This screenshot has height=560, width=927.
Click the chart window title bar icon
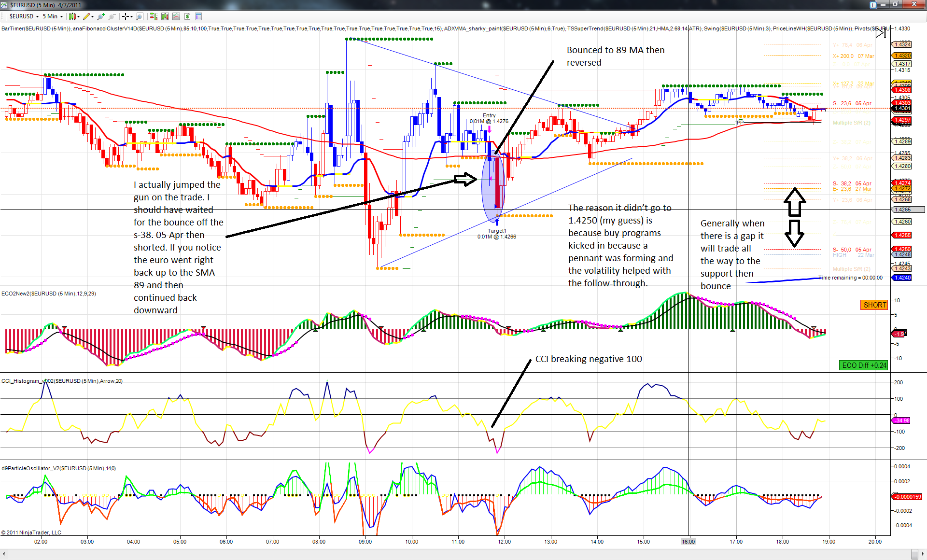(4, 5)
